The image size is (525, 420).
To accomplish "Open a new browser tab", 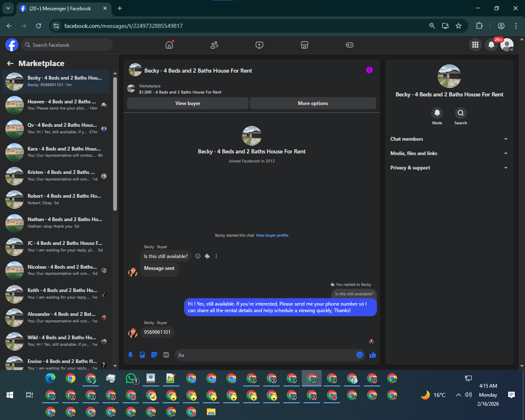I will click(x=120, y=8).
